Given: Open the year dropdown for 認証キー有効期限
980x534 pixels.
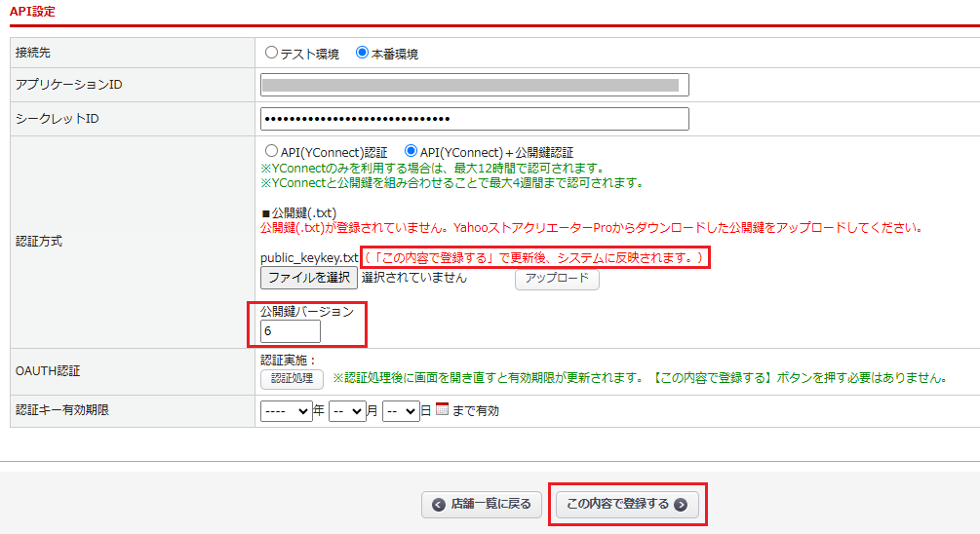Looking at the screenshot, I should (287, 411).
